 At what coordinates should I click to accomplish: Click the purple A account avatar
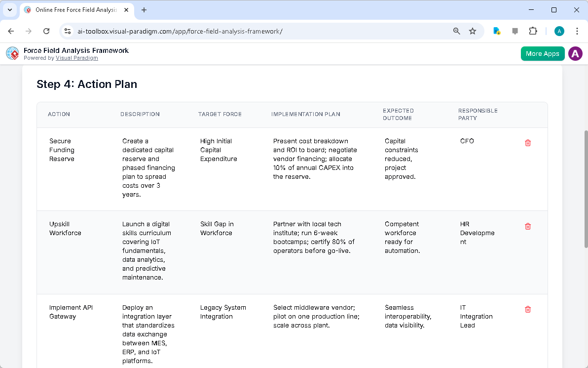[575, 53]
